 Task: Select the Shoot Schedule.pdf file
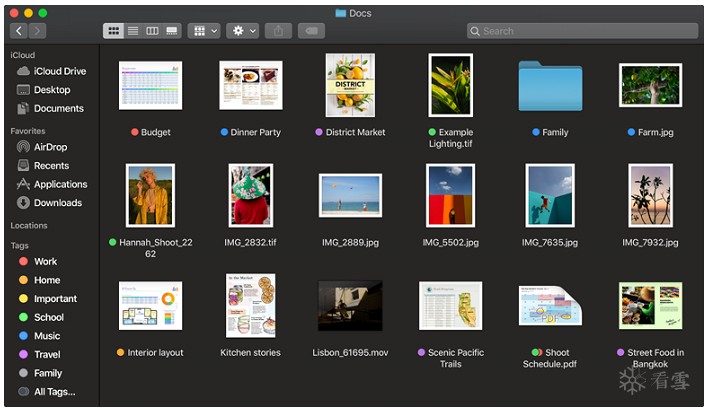[550, 306]
